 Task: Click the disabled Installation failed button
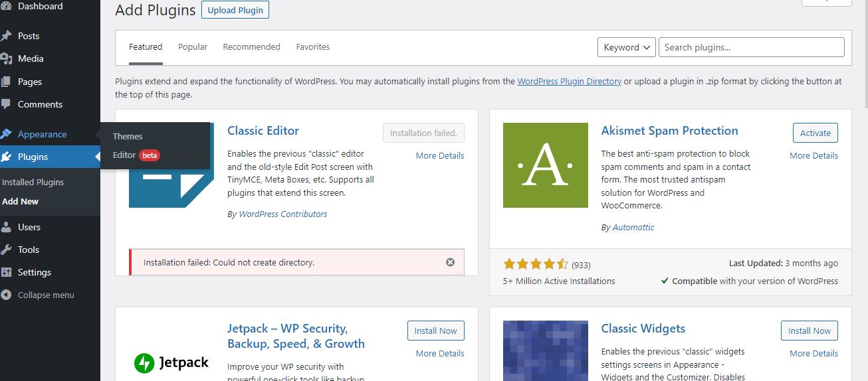423,133
